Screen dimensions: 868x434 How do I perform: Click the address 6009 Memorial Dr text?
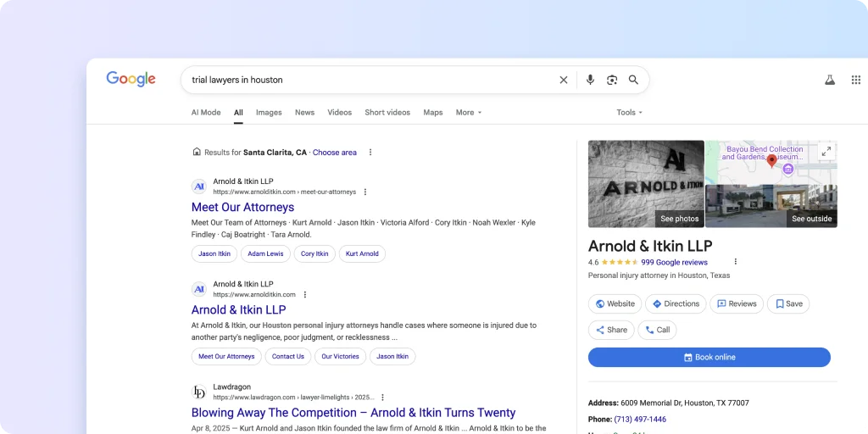point(685,403)
